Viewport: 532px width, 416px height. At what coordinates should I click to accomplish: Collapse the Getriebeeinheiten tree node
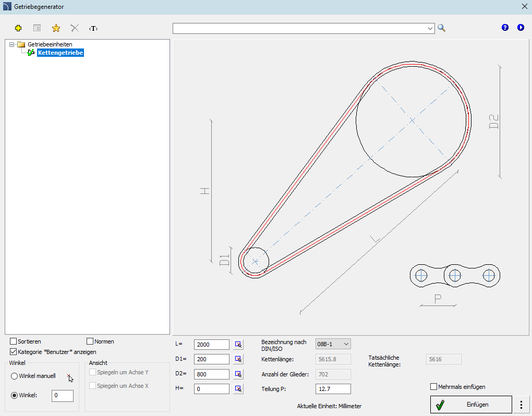(x=11, y=44)
